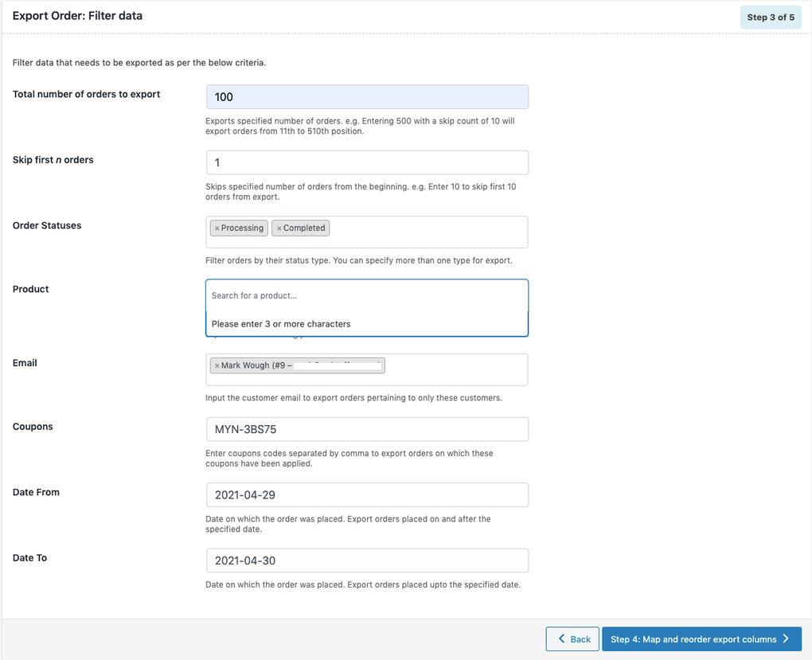This screenshot has width=812, height=660.
Task: Remove the Mark Wough email chip
Action: 215,365
